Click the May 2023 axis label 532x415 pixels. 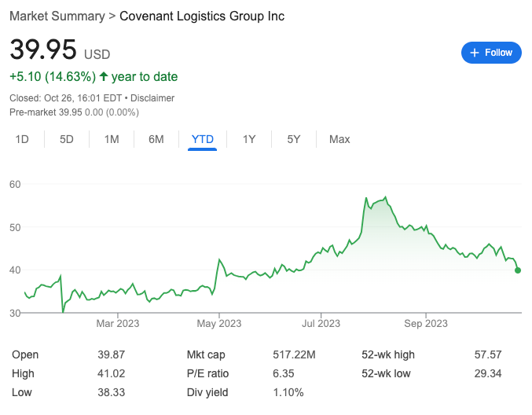pyautogui.click(x=218, y=323)
